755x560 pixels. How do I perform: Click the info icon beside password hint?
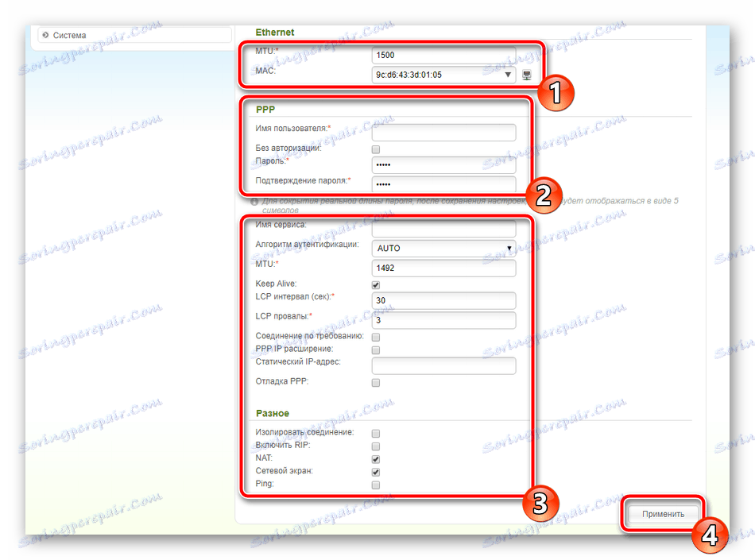point(254,202)
